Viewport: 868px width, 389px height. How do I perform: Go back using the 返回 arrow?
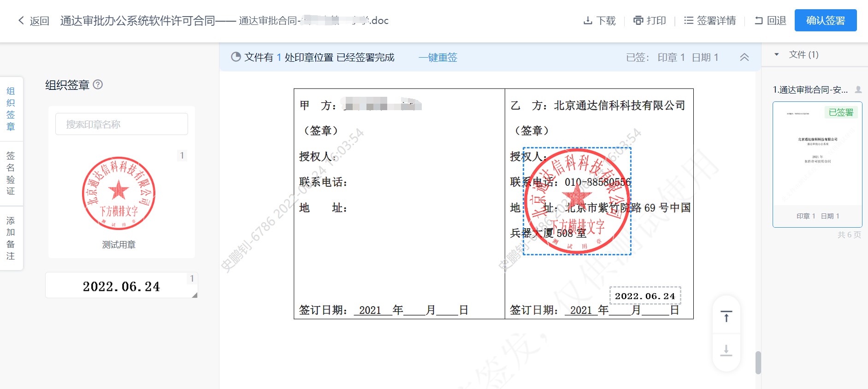point(33,21)
